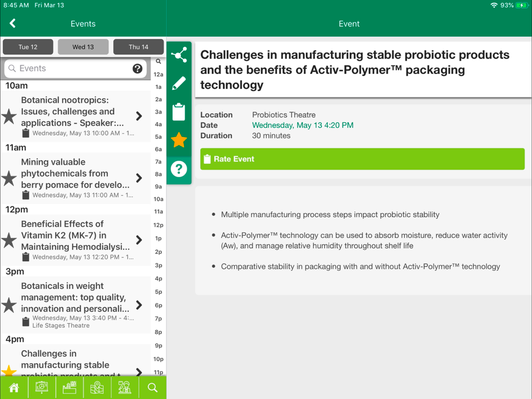
Task: Jump to 9p in the time index
Action: [159, 345]
